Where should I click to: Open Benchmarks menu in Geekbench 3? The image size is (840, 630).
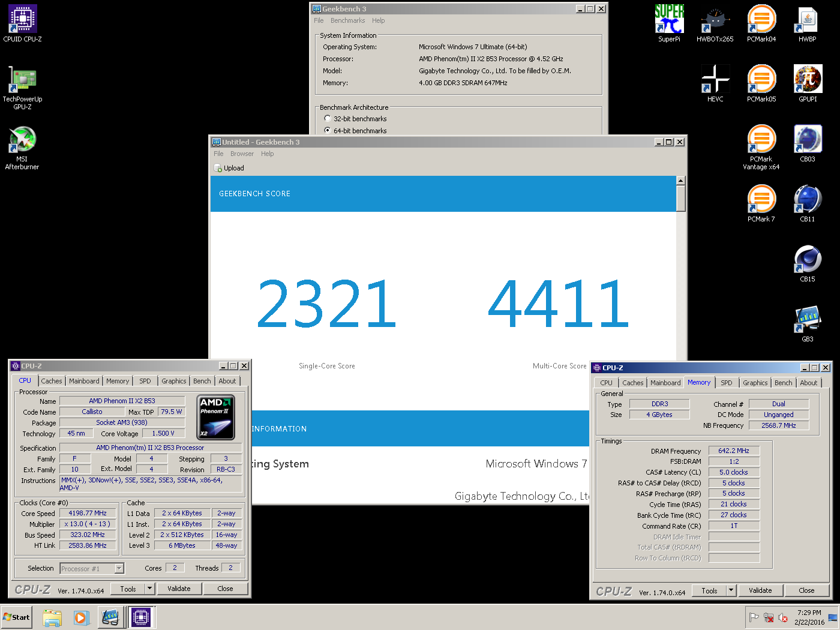(x=347, y=20)
